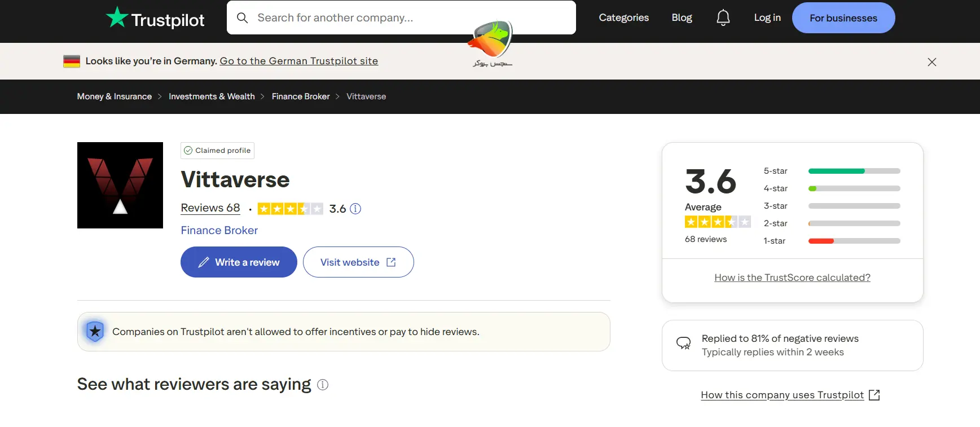This screenshot has width=980, height=427.
Task: Click the Vittaverse heading
Action: 235,179
